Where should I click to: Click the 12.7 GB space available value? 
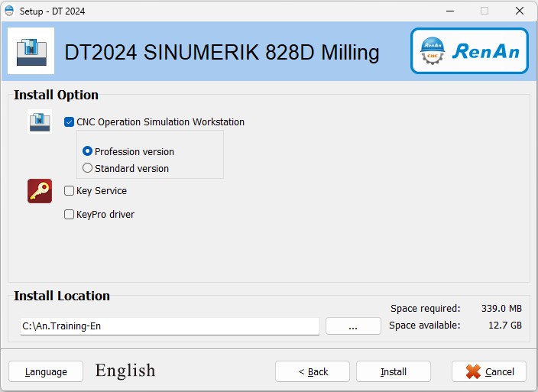(504, 325)
